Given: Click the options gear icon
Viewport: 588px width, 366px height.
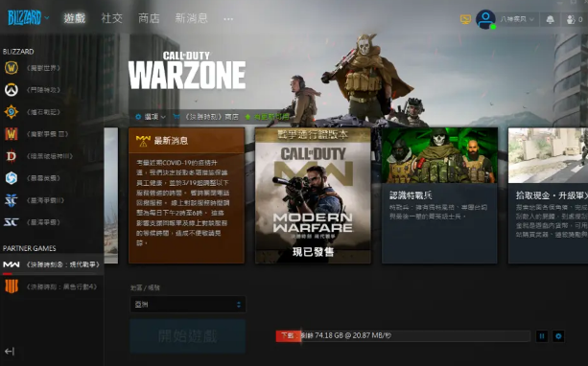Looking at the screenshot, I should tap(138, 117).
